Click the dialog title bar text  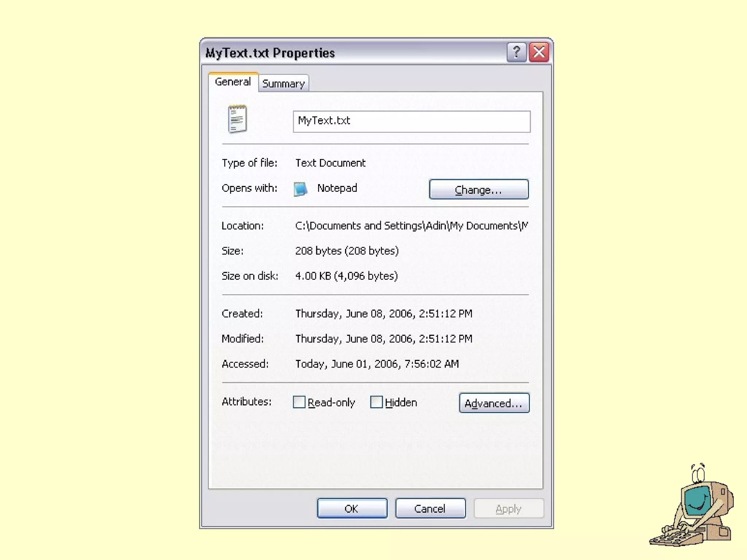click(270, 53)
